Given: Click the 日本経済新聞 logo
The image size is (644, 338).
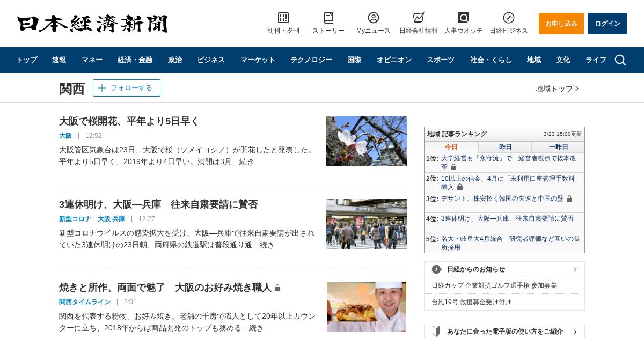Looking at the screenshot, I should 92,24.
